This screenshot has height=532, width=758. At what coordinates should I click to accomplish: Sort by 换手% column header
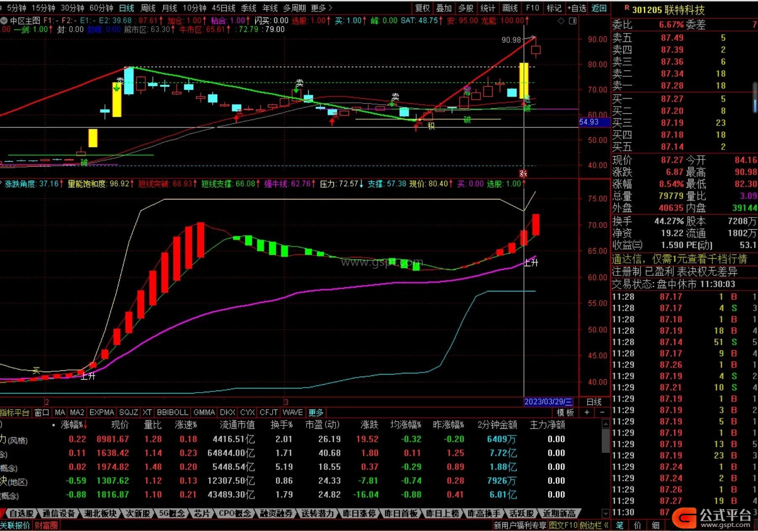pos(281,425)
